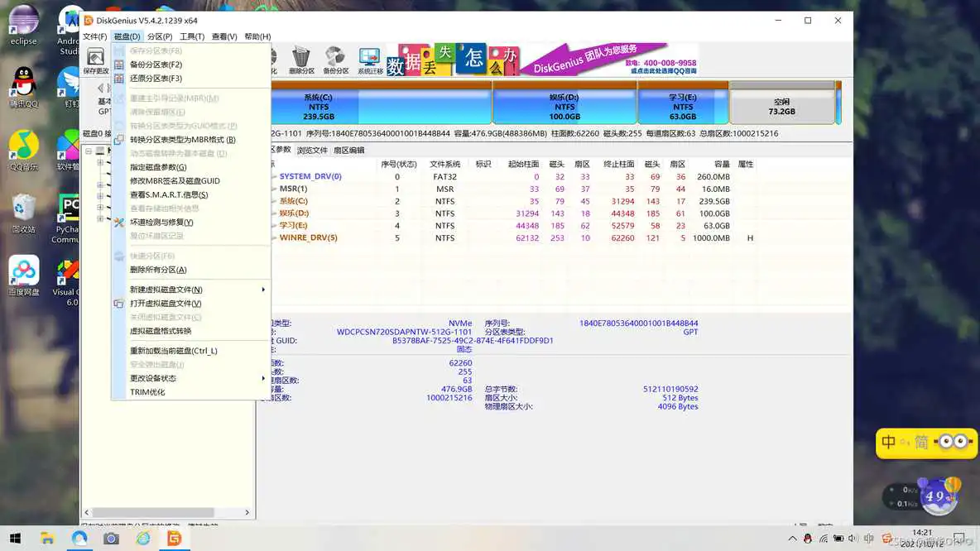Image resolution: width=980 pixels, height=551 pixels.
Task: Select 坏道检测与修复(Y) menu entry
Action: [161, 223]
